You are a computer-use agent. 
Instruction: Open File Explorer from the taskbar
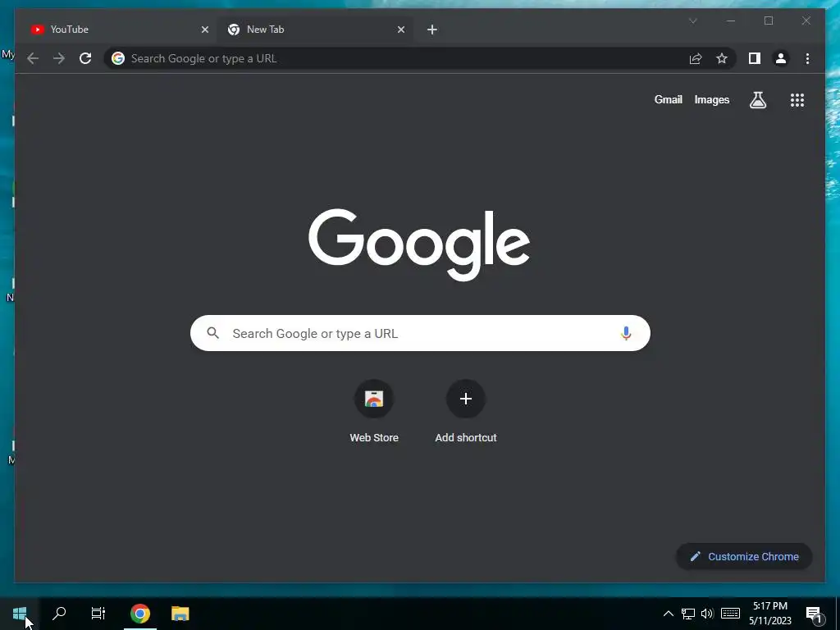click(x=180, y=614)
